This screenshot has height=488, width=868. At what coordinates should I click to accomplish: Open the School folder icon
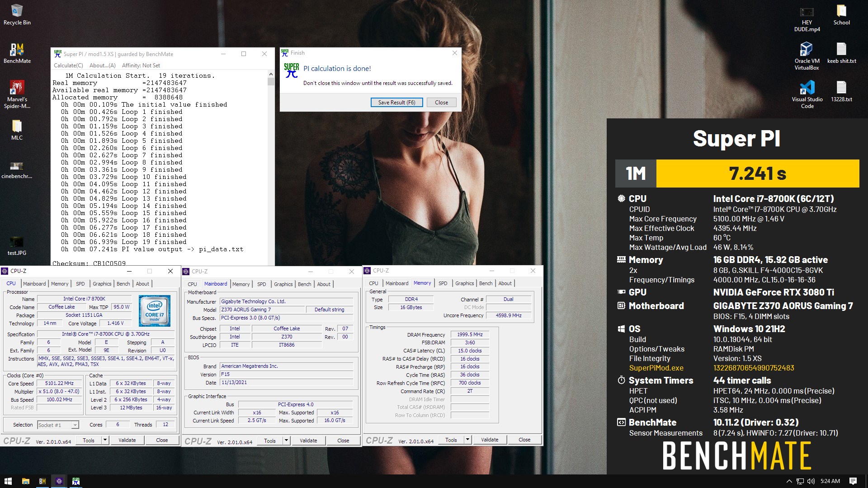pos(841,14)
